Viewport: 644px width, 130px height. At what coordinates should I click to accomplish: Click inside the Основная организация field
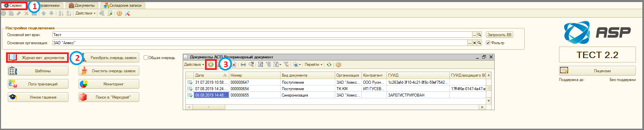[x=260, y=43]
